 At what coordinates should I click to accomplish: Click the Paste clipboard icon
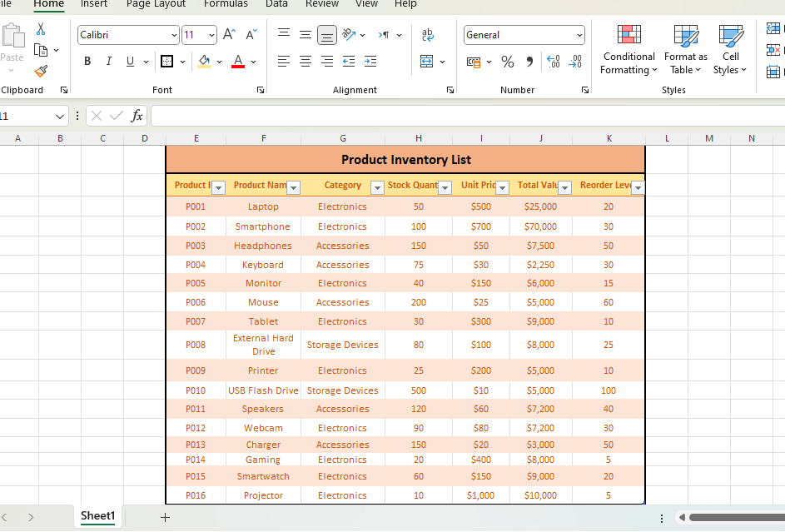[x=12, y=37]
